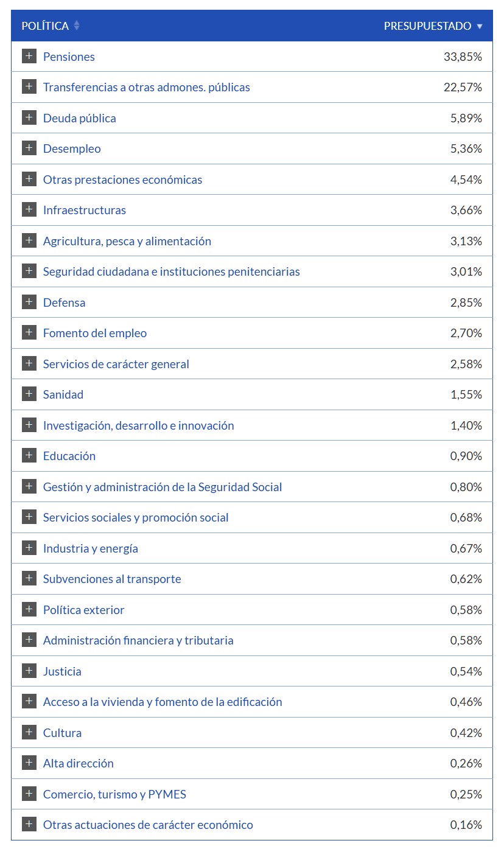Expand details for Desempleo
Viewport: 504px width, 849px height.
pos(29,148)
